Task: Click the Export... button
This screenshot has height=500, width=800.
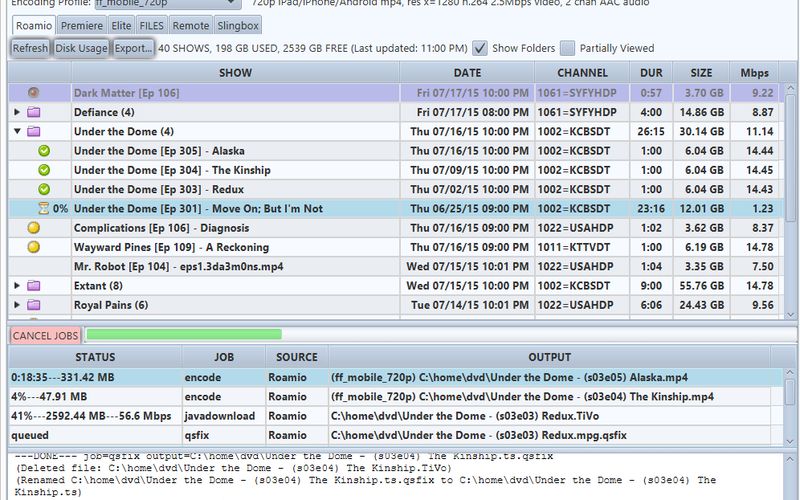Action: tap(133, 48)
